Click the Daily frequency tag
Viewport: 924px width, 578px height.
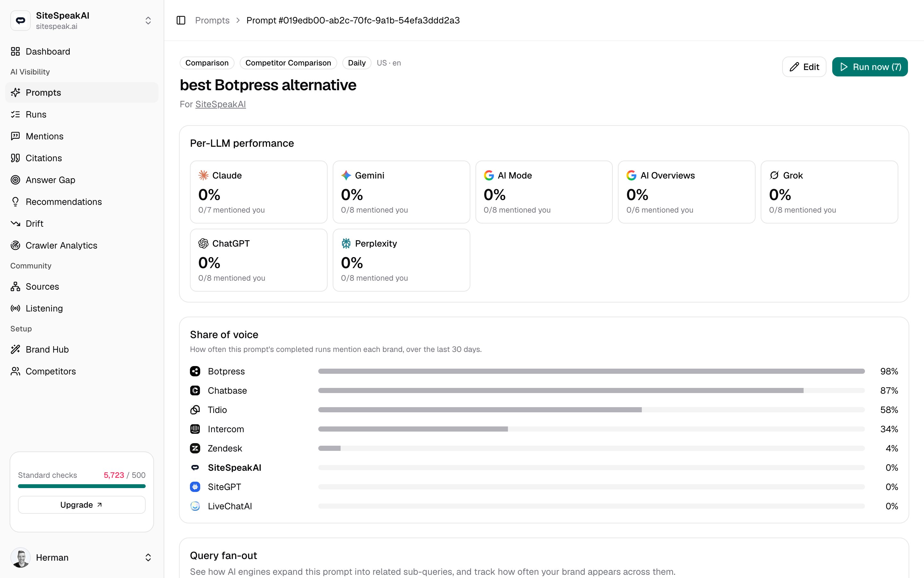point(357,63)
